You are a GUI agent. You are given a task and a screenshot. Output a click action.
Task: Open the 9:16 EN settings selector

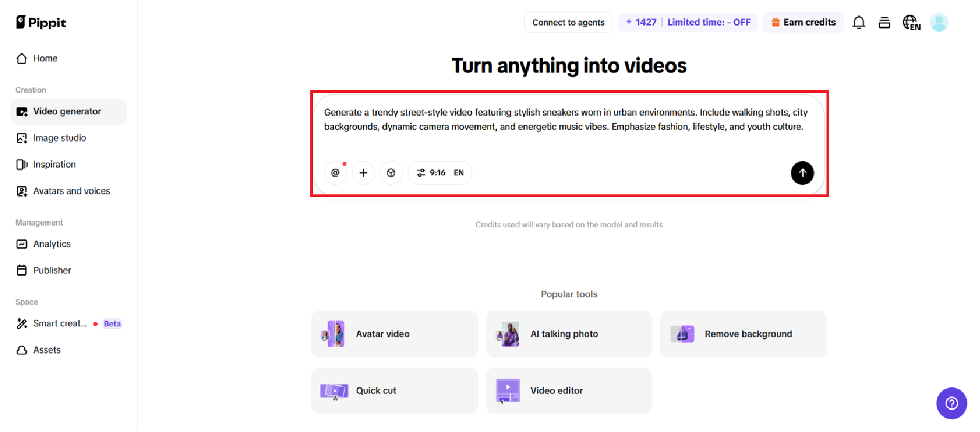[x=440, y=173]
